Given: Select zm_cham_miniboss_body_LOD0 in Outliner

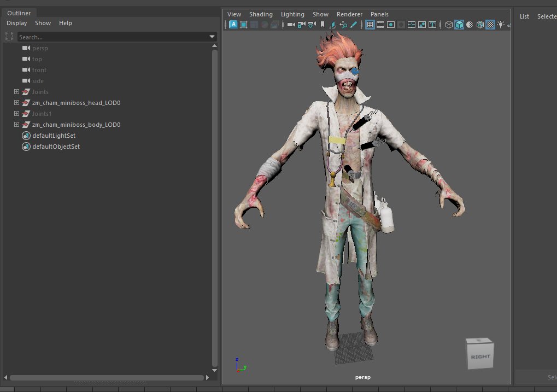Looking at the screenshot, I should point(76,125).
